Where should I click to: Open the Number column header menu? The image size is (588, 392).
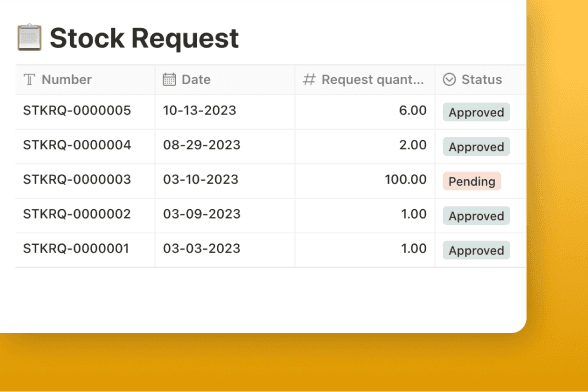point(85,80)
